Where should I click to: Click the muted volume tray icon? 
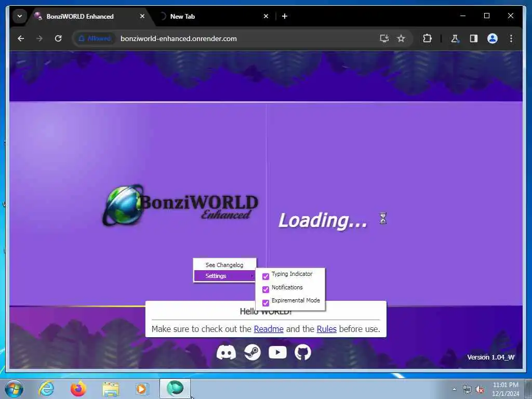point(480,390)
